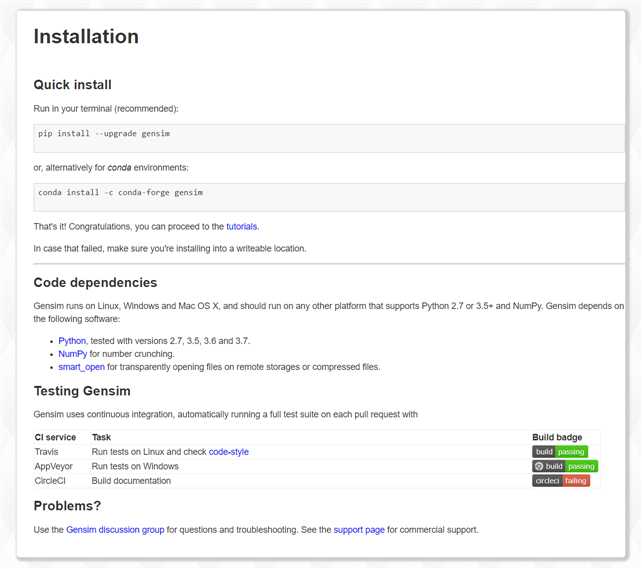This screenshot has height=569, width=642.
Task: Click the circleci failing badge
Action: (561, 481)
